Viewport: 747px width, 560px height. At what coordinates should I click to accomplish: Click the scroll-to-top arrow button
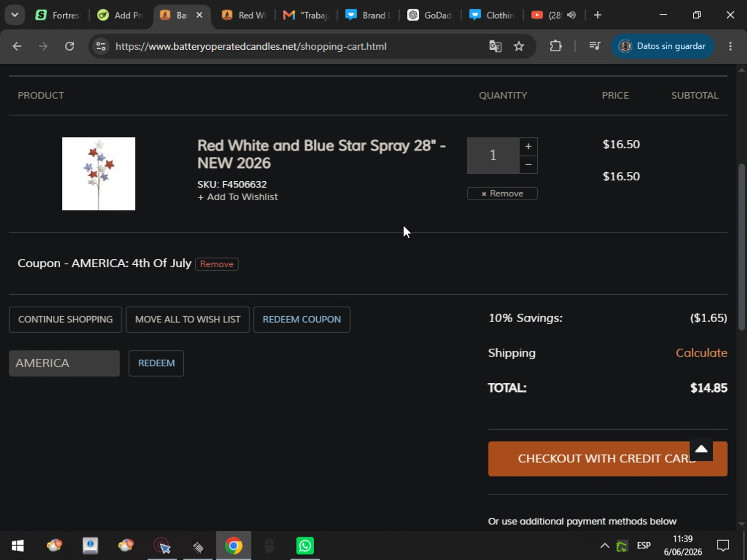[x=701, y=449]
